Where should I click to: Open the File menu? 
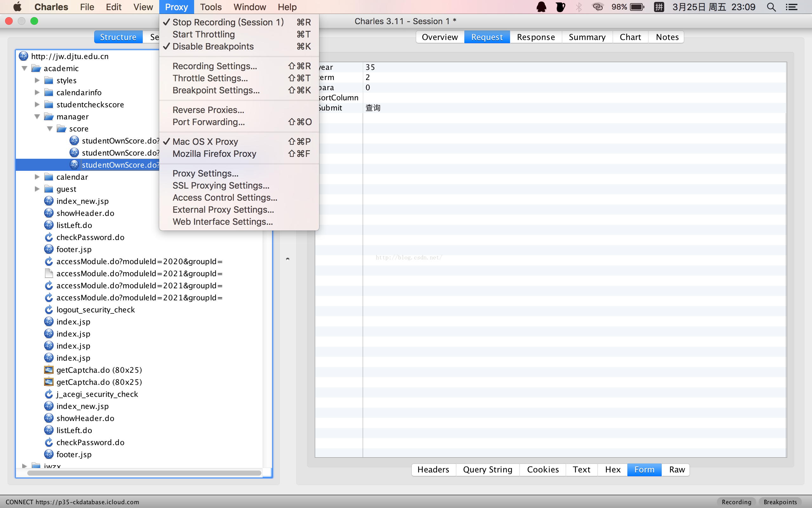(87, 7)
